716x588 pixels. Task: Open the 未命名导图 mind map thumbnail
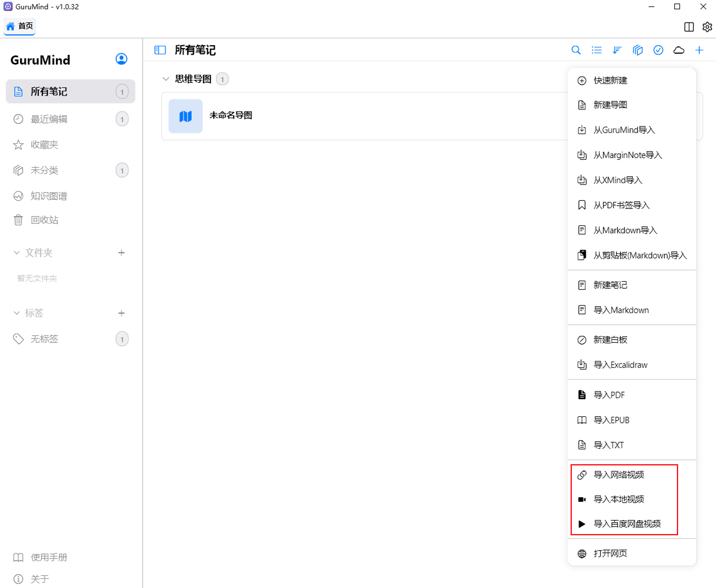point(186,116)
